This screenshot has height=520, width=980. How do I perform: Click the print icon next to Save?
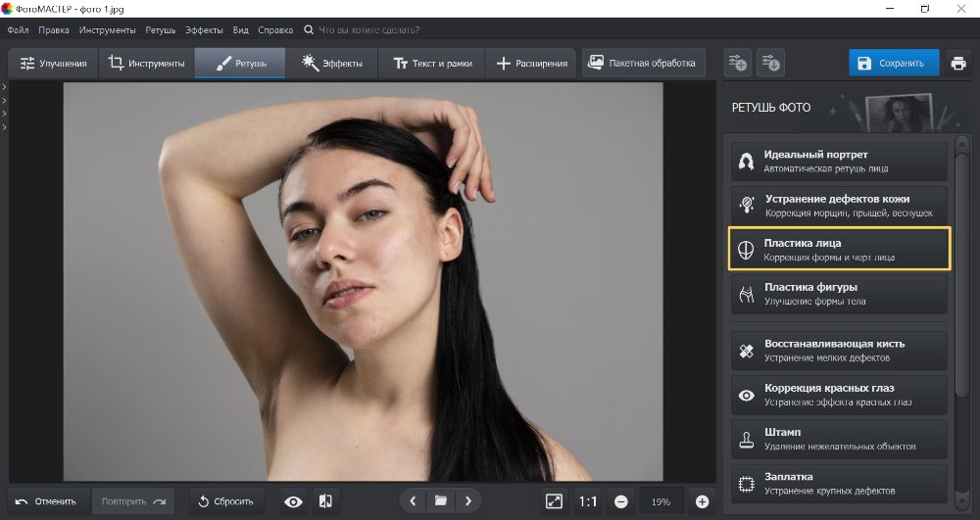click(957, 64)
